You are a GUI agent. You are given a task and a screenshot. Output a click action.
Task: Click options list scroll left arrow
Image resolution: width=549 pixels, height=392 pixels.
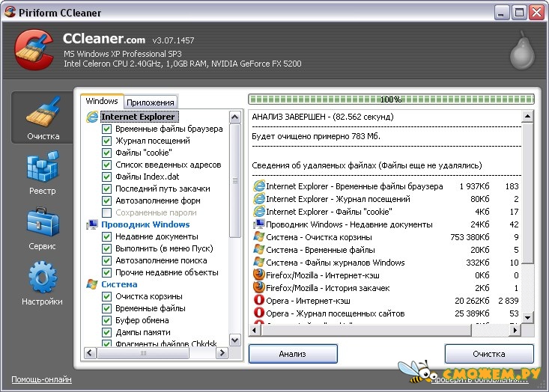click(90, 353)
